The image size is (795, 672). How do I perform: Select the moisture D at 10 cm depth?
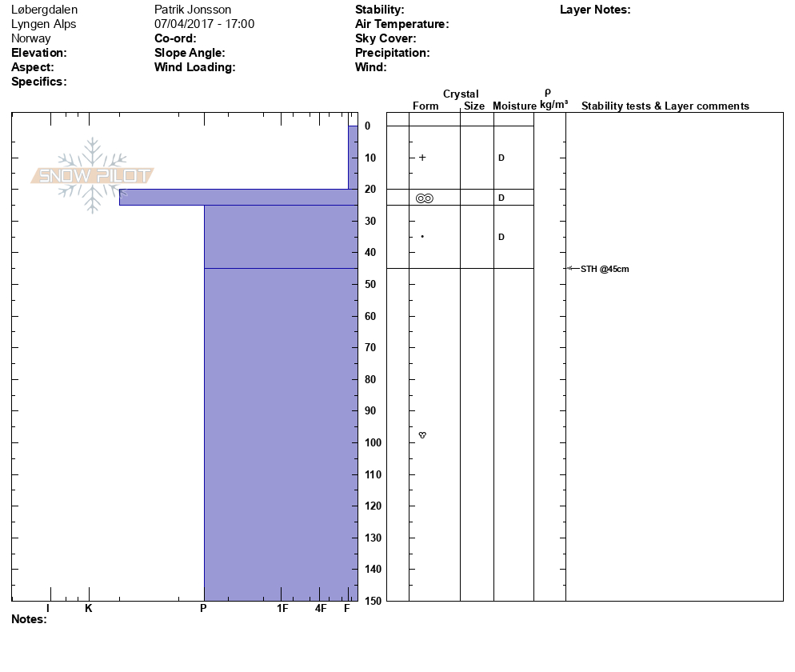501,158
